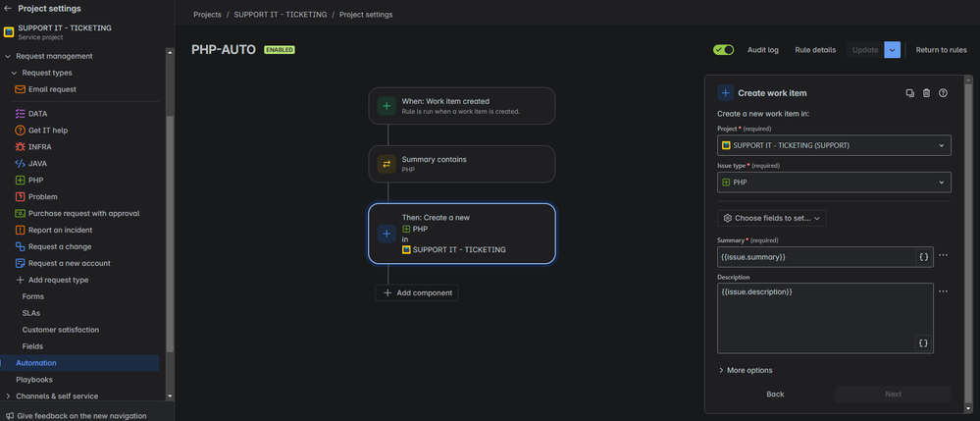This screenshot has height=421, width=980.
Task: Go to Projects breadcrumb
Action: click(x=208, y=15)
